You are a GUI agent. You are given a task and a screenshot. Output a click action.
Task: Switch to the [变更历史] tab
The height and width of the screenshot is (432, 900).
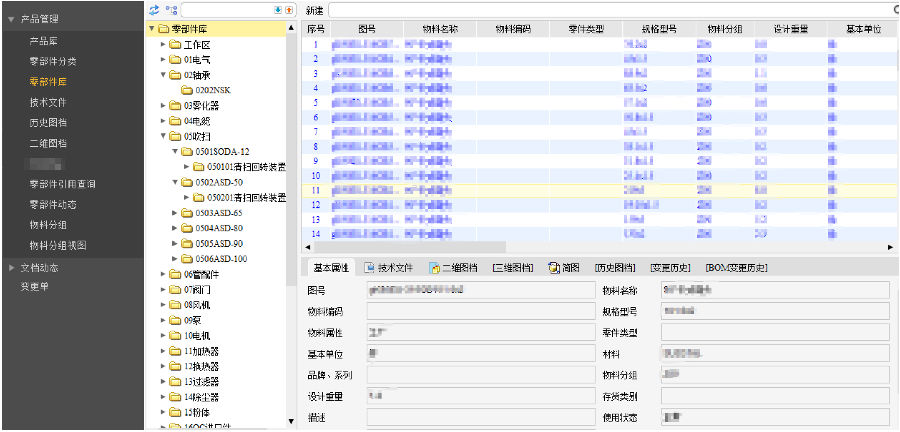(x=670, y=268)
